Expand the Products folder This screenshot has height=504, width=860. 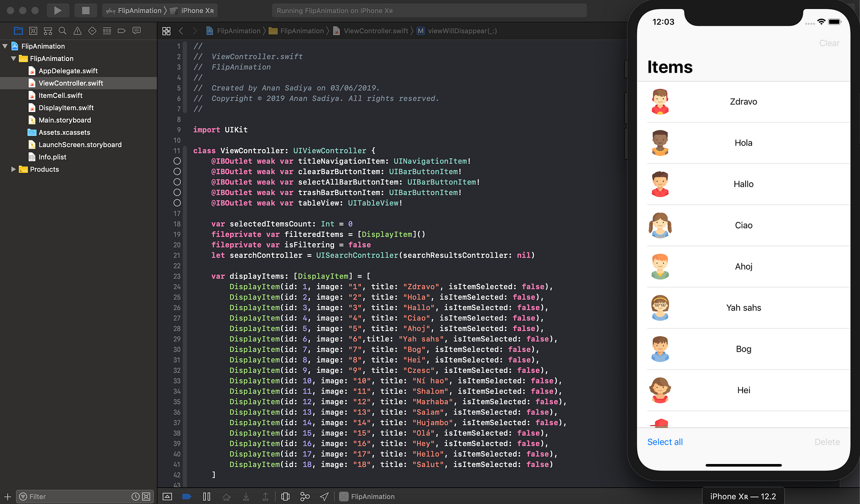point(13,169)
